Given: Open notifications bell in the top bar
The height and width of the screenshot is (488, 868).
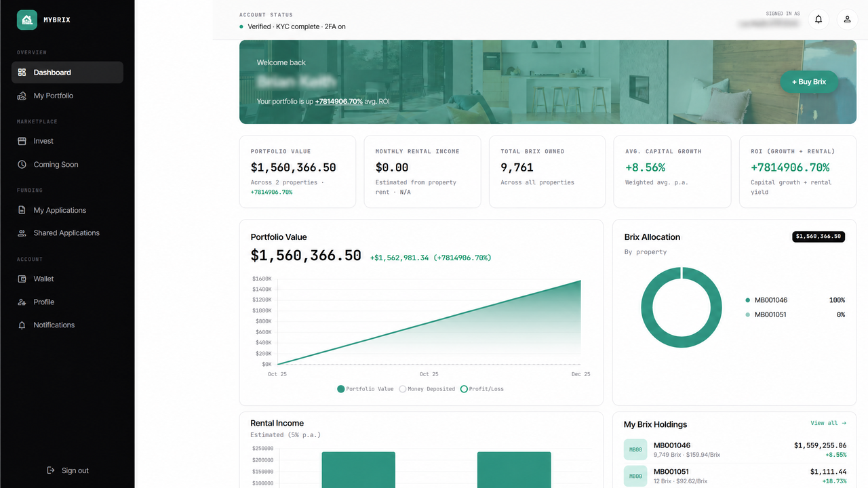Looking at the screenshot, I should point(818,20).
